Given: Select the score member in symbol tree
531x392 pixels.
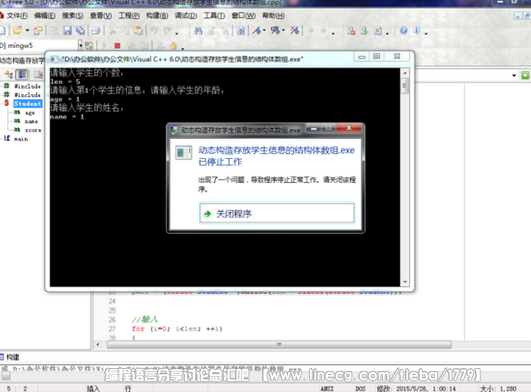Looking at the screenshot, I should click(33, 130).
